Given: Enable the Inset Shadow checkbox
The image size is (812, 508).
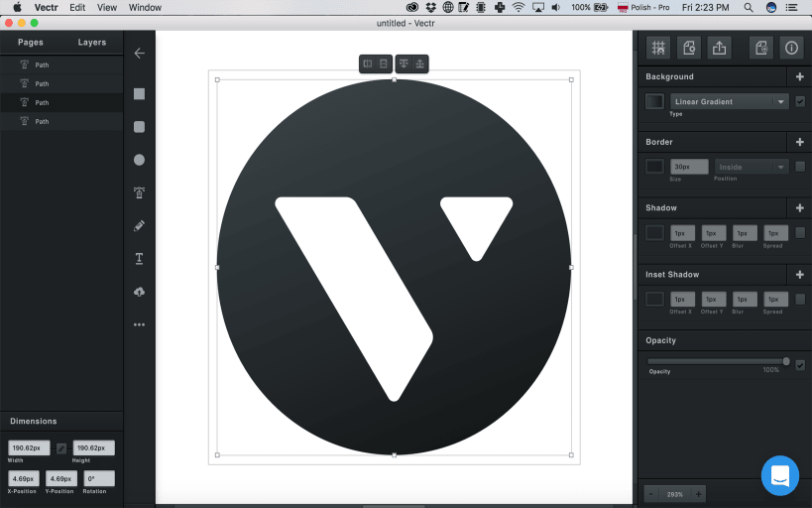Looking at the screenshot, I should coord(800,299).
